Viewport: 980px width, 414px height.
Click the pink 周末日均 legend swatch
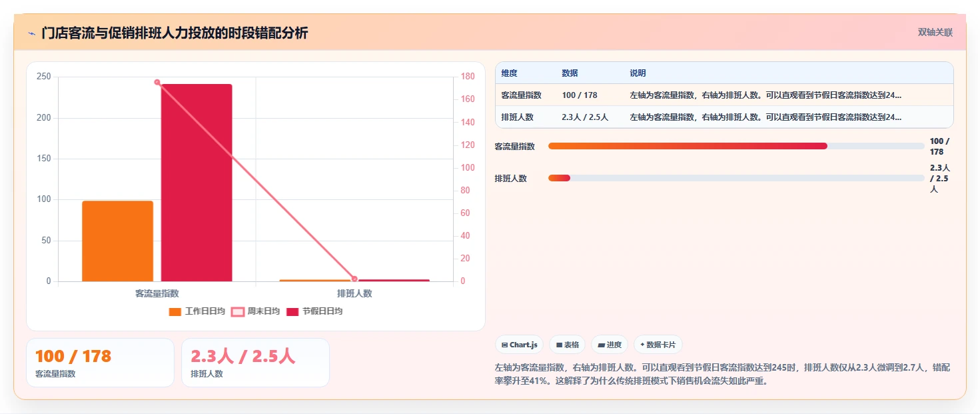237,312
